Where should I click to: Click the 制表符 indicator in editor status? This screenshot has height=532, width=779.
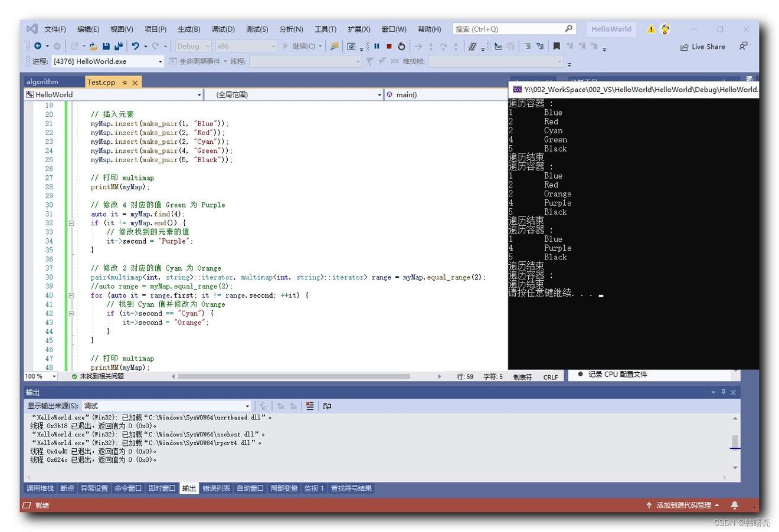(522, 377)
